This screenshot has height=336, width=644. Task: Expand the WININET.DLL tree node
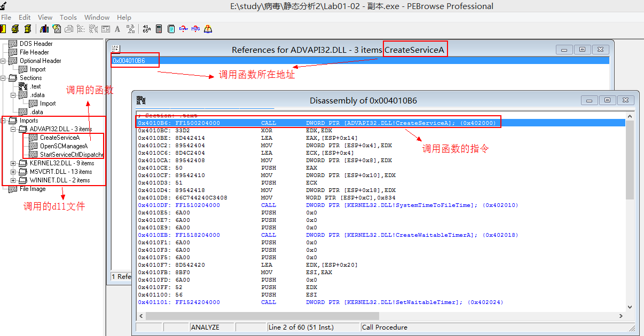[13, 180]
